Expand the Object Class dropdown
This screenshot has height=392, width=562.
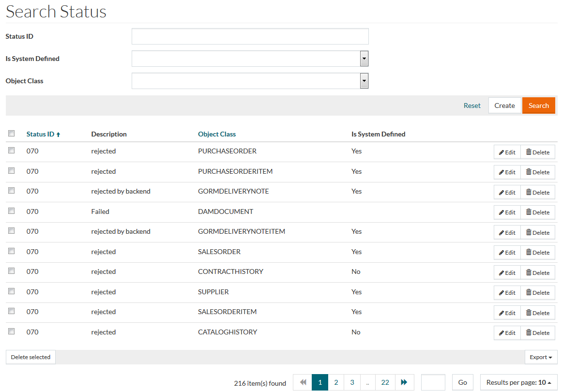[x=364, y=81]
